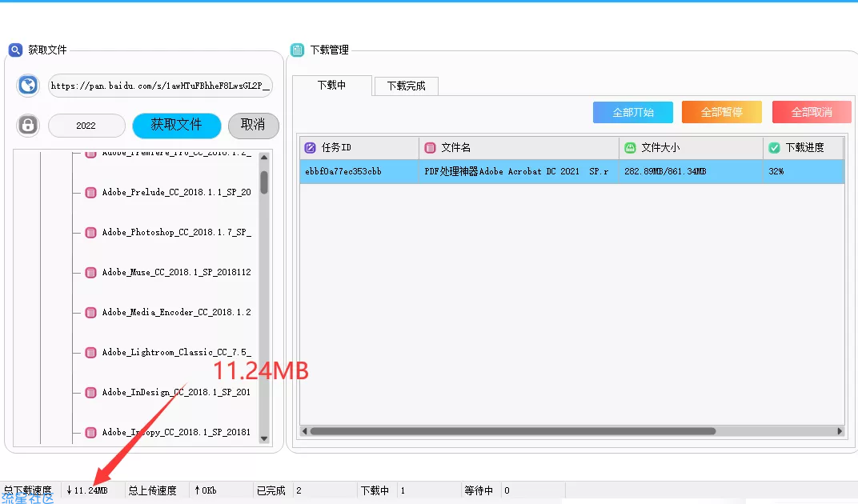
Task: Click status bar upload speed ↑0Kb
Action: (205, 490)
